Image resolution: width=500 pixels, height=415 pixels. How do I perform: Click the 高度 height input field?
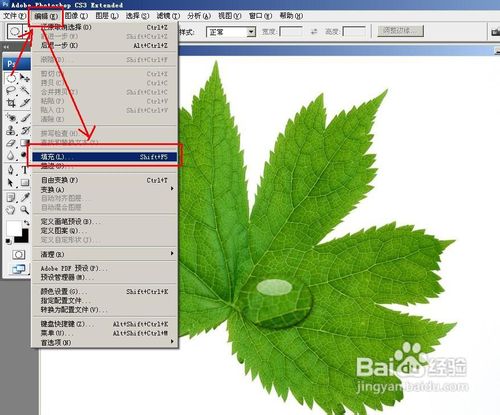[354, 32]
